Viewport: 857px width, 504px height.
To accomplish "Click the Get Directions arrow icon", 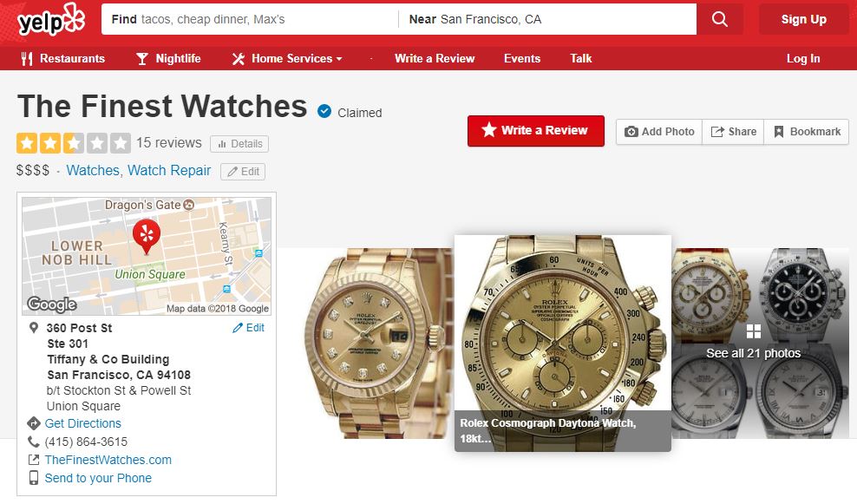I will (33, 423).
